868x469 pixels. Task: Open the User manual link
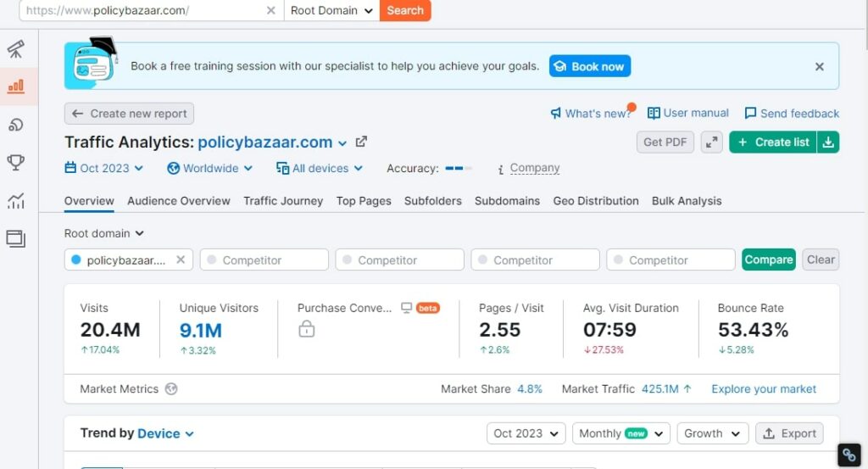pos(688,113)
